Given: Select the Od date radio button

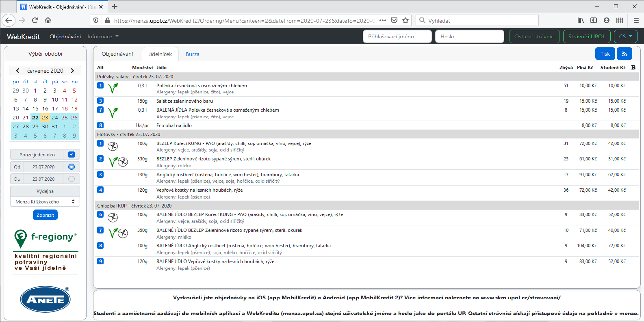Looking at the screenshot, I should click(72, 166).
